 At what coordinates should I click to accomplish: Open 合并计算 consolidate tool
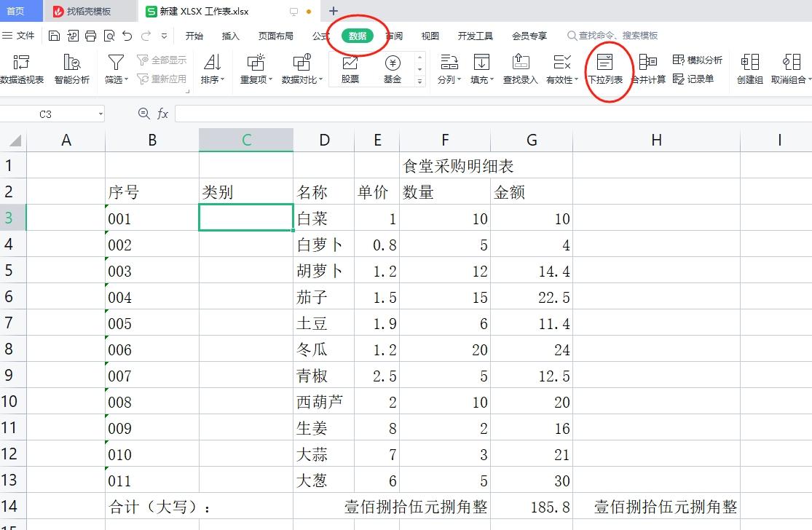[648, 69]
